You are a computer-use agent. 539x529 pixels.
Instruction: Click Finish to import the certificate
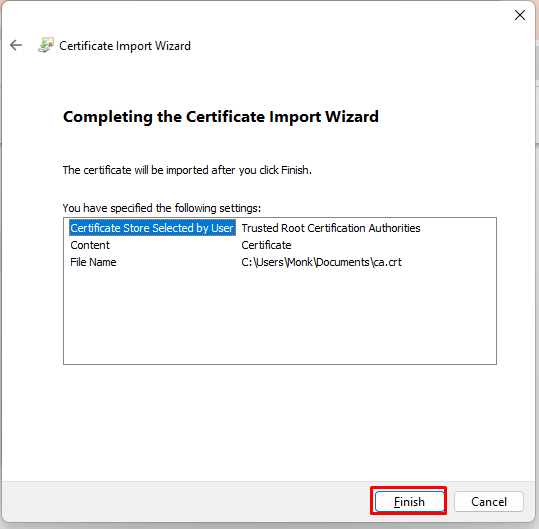(409, 502)
